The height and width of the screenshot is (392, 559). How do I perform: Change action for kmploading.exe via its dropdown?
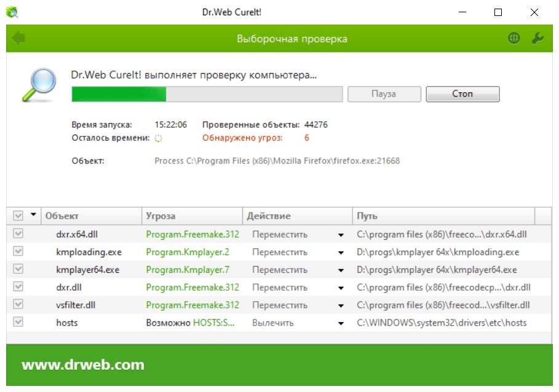coord(341,252)
